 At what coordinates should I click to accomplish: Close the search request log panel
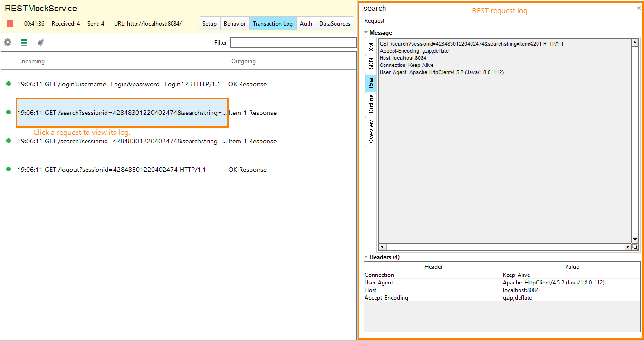[638, 8]
